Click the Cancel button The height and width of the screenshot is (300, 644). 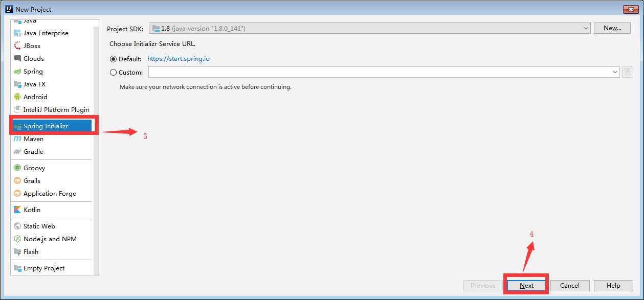569,286
